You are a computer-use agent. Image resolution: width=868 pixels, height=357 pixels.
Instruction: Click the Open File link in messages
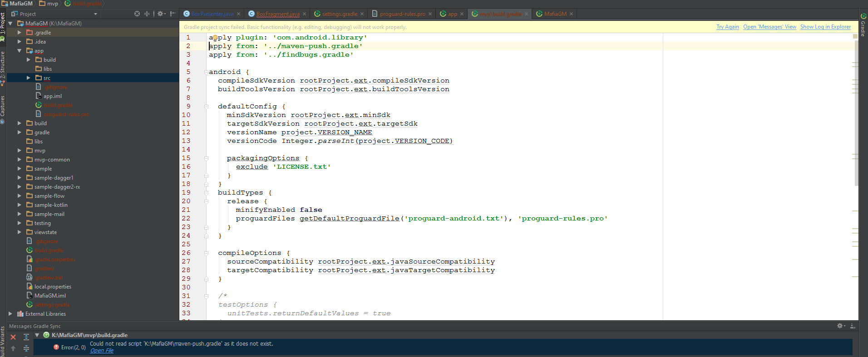point(102,351)
